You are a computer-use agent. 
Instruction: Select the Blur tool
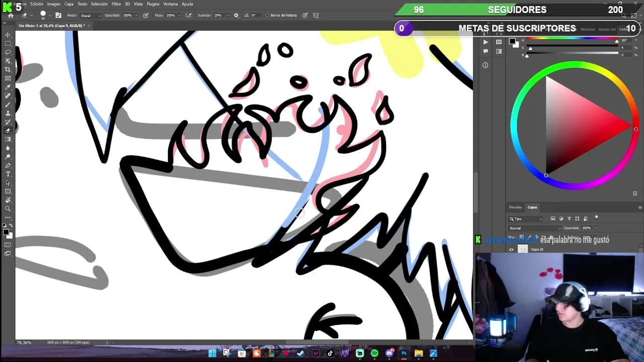point(8,148)
